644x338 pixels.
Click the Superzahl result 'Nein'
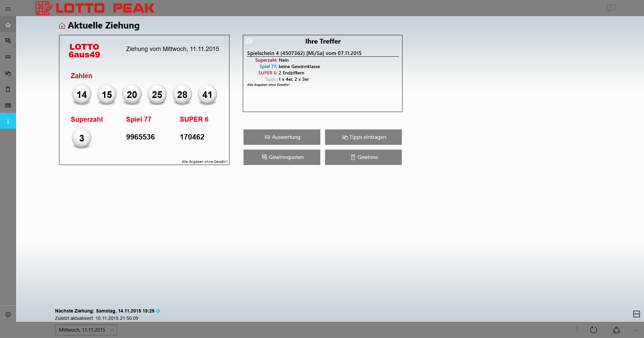point(284,60)
